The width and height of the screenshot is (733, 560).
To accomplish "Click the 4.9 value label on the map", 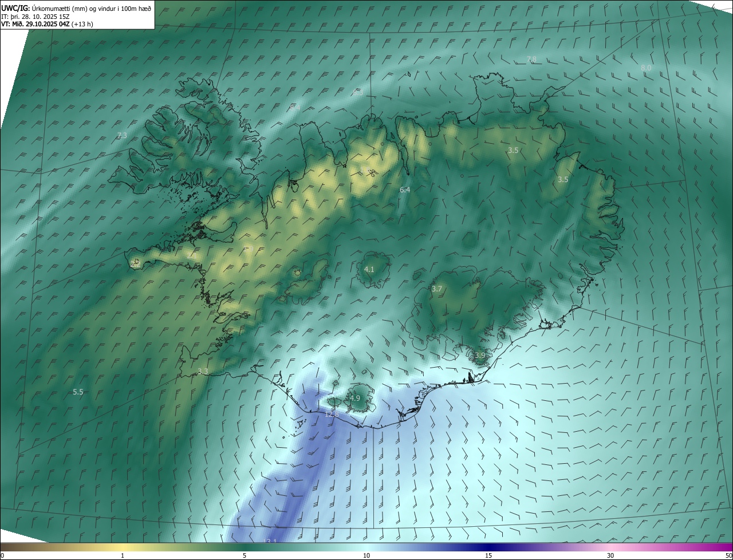I will click(355, 398).
